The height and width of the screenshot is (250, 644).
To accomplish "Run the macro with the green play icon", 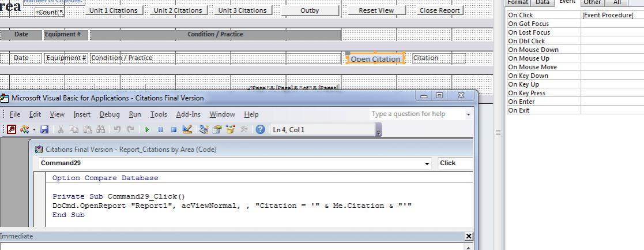I will click(x=147, y=129).
